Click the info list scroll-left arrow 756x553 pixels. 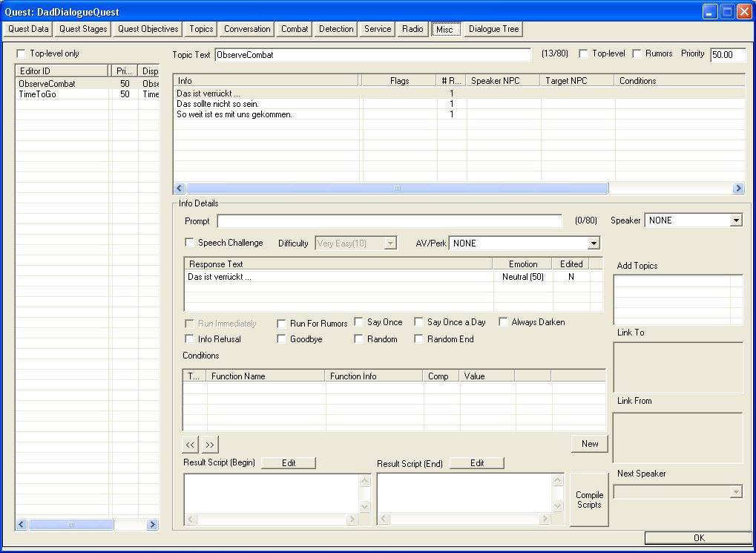(x=180, y=189)
